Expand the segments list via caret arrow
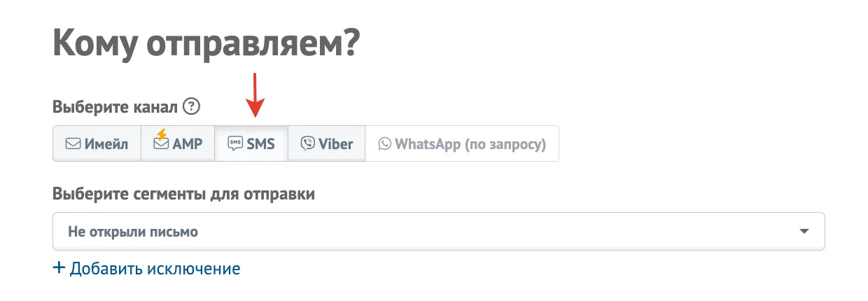This screenshot has width=868, height=301. (x=804, y=232)
